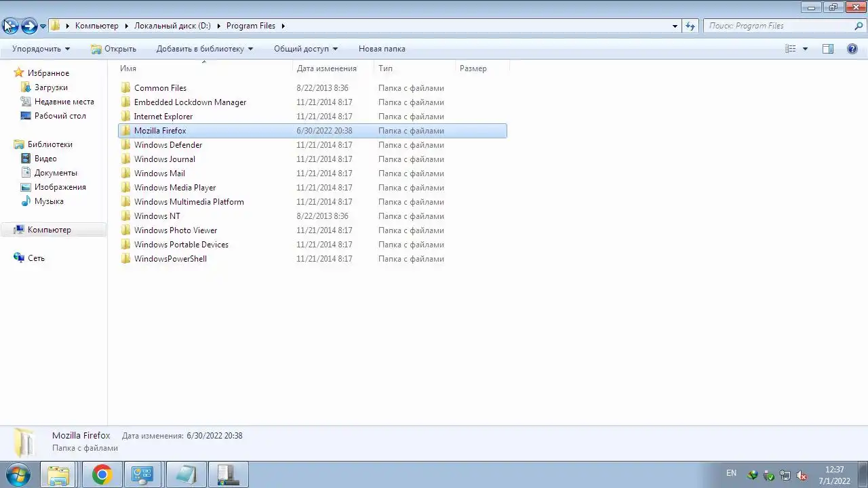Launch Google Chrome from the taskbar
This screenshot has width=868, height=488.
pos(102,474)
